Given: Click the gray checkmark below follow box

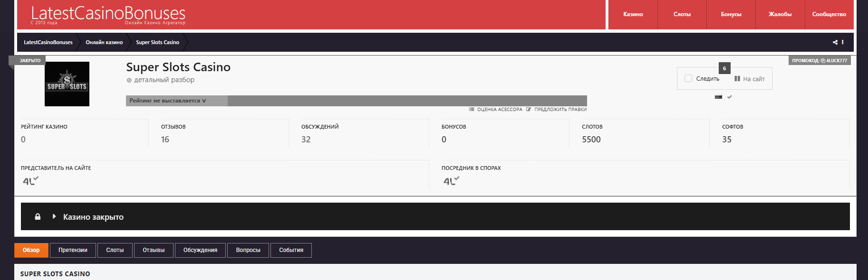Looking at the screenshot, I should click(x=730, y=97).
